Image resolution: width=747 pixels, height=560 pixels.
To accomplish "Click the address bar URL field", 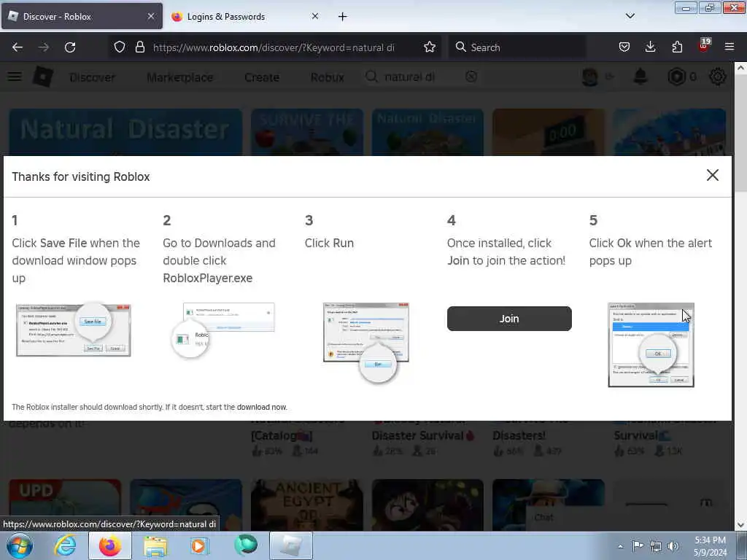I will point(274,47).
